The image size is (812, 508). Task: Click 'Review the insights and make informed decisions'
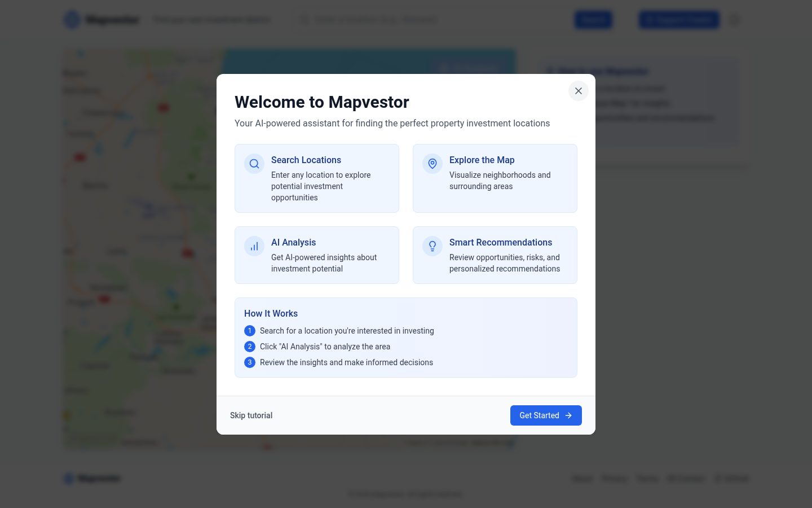point(346,362)
